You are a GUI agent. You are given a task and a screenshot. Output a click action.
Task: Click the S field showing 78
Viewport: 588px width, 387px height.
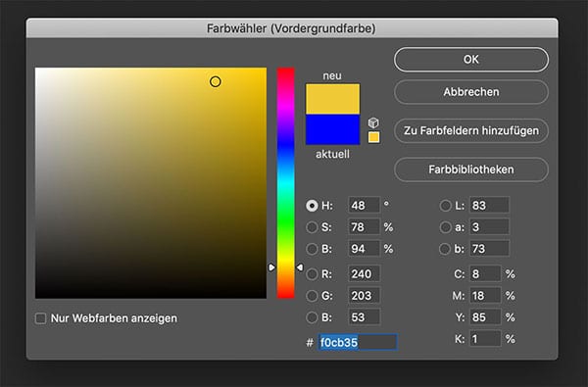[365, 227]
